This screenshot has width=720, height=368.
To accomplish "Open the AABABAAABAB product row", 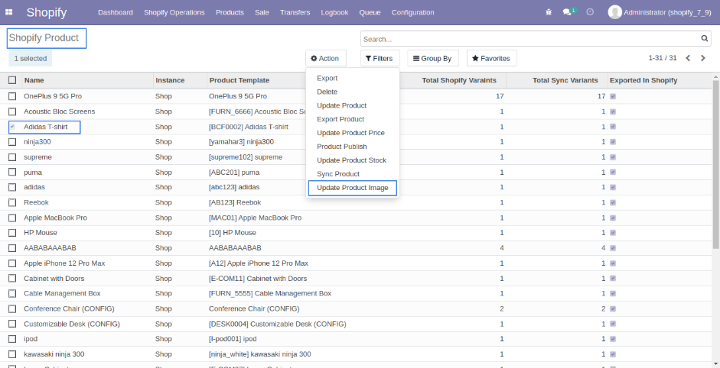I will pos(356,248).
